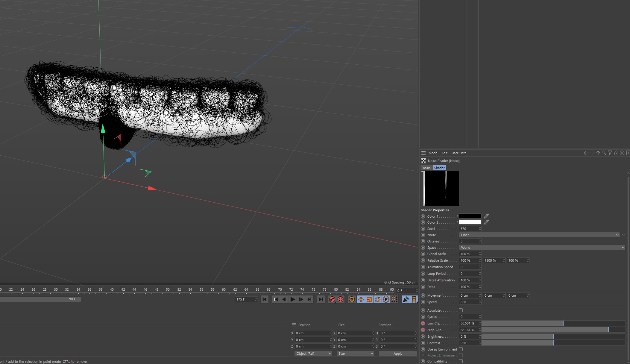Click the Apply button

coord(398,354)
